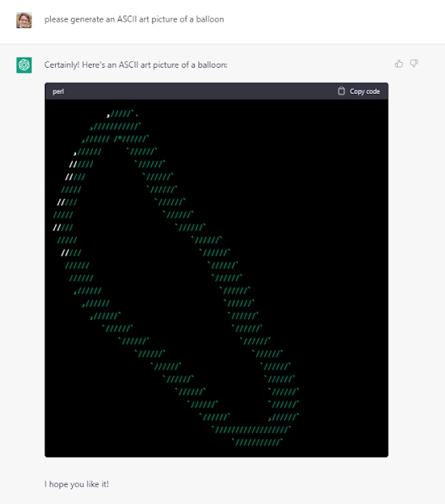
Task: Click the white comma starting the ASCII art
Action: tap(108, 114)
